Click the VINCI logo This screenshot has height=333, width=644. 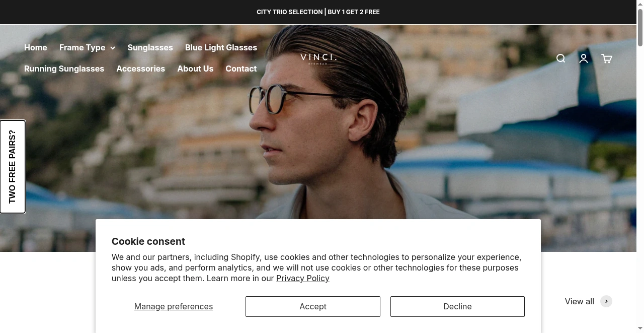coord(318,57)
